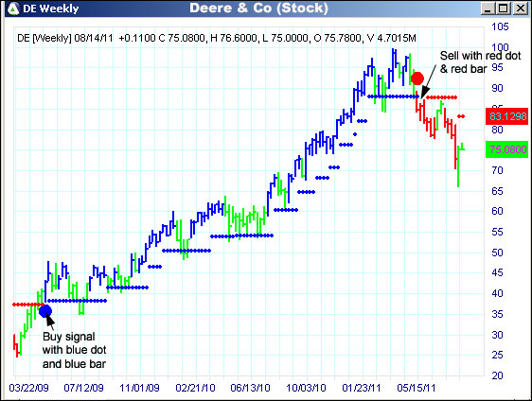Close the DE Weekly chart window
Viewport: 532px width, 401px height.
[521, 9]
